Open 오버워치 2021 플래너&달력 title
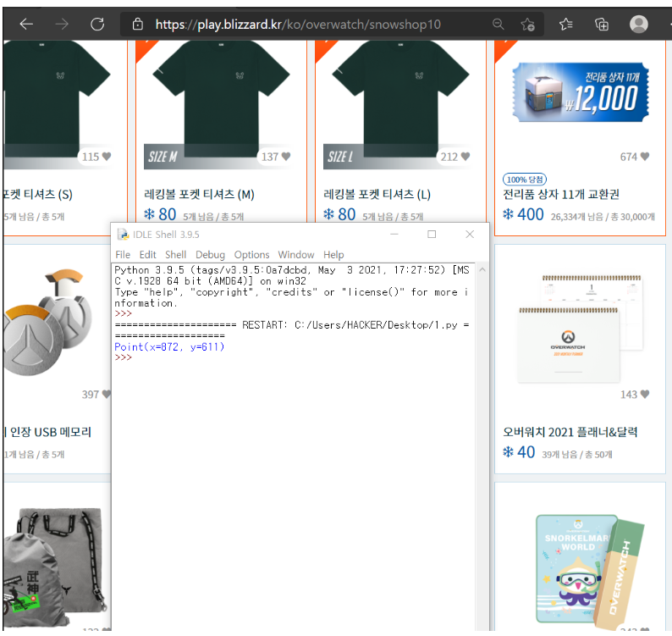 [x=570, y=432]
